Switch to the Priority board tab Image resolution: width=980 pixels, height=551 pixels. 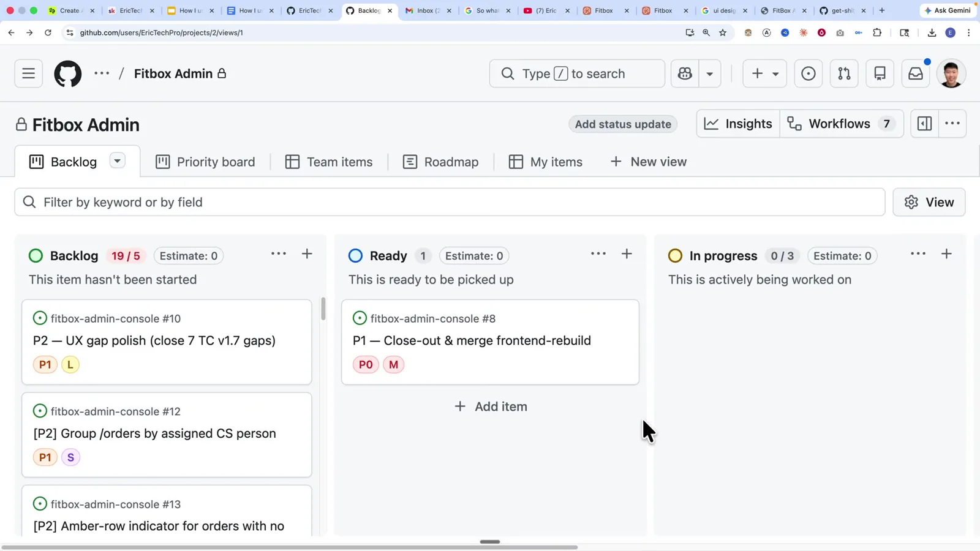click(205, 162)
